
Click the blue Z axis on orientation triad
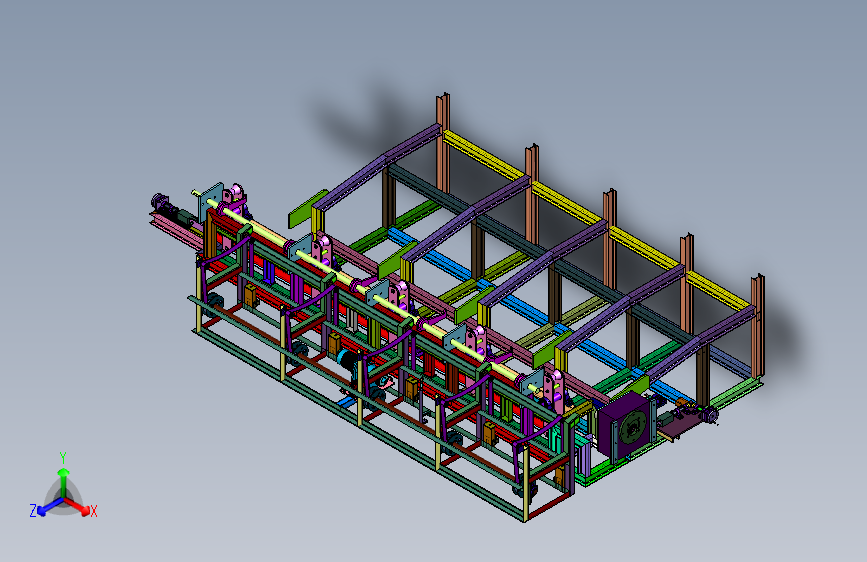pyautogui.click(x=49, y=506)
